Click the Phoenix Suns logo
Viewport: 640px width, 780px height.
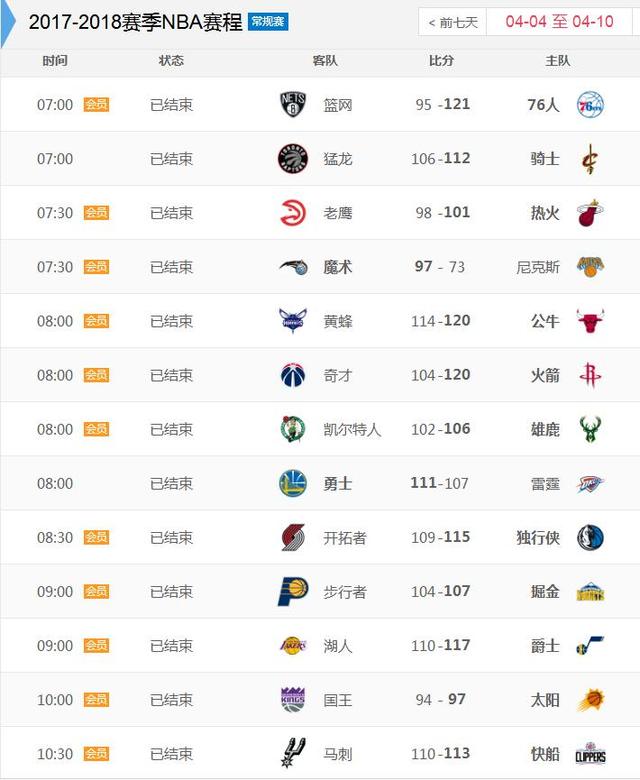[591, 699]
